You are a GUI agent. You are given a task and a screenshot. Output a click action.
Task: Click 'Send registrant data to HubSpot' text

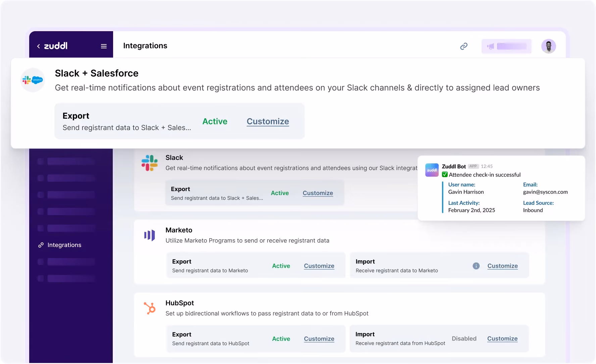click(x=211, y=344)
